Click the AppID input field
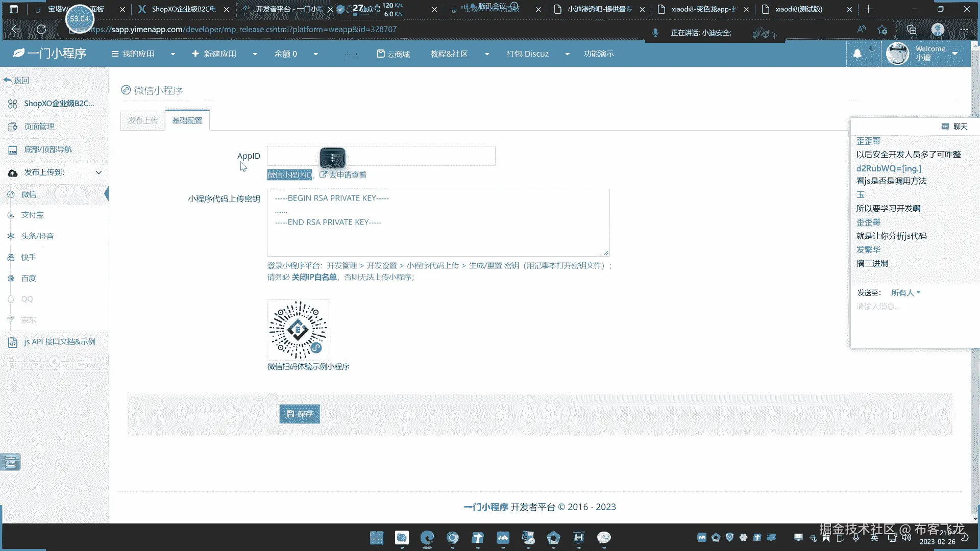 pos(419,156)
